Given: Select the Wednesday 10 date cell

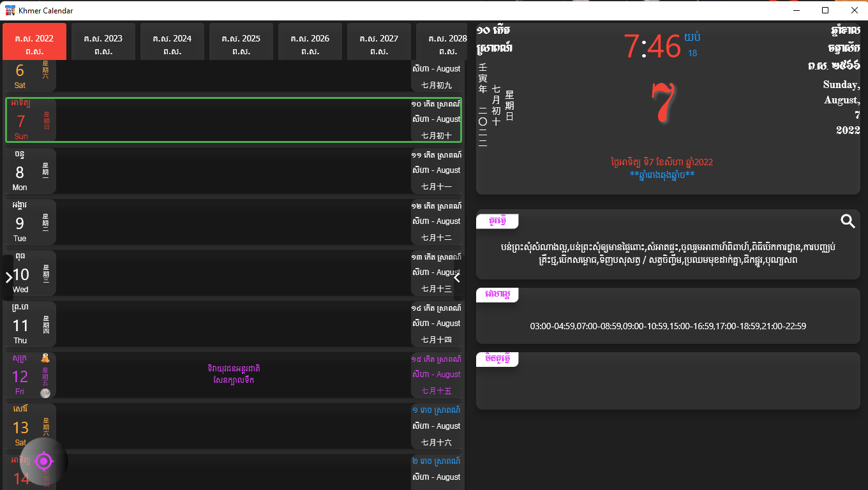Looking at the screenshot, I should pyautogui.click(x=30, y=272).
